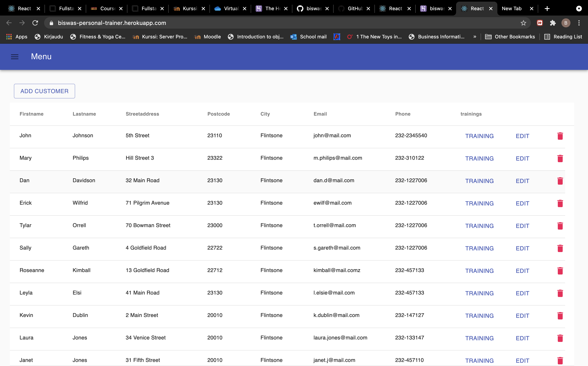Open a new browser tab with plus
Viewport: 588px width, 366px height.
point(547,9)
